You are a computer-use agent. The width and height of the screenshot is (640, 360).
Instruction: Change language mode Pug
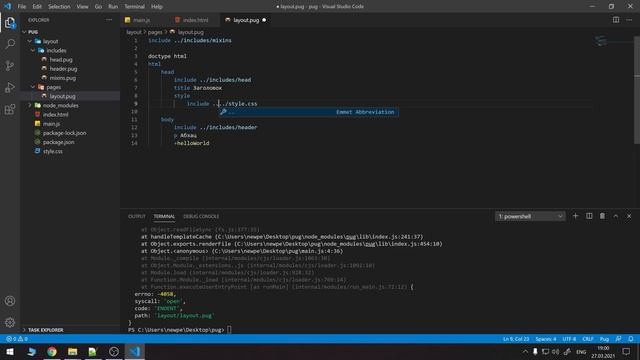pos(604,339)
